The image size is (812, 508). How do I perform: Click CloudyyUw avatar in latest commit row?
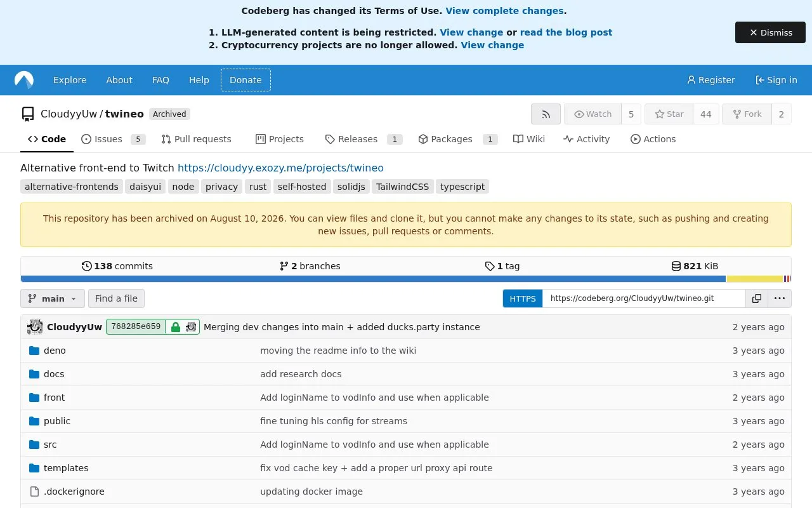tap(35, 327)
